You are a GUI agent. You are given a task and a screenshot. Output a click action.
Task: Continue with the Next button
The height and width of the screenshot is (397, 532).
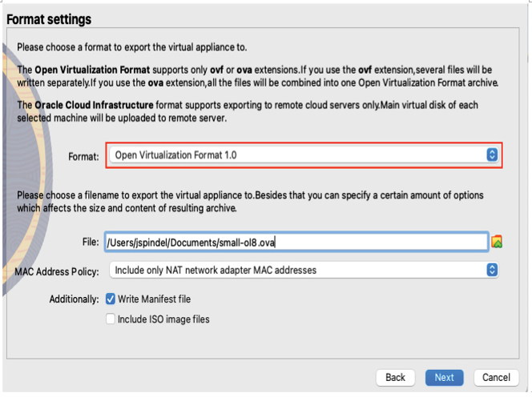444,378
